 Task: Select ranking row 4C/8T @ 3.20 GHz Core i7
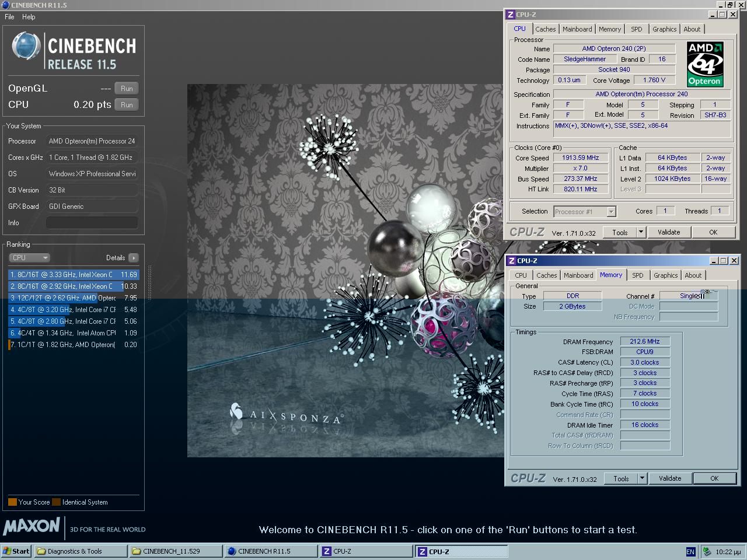(74, 310)
